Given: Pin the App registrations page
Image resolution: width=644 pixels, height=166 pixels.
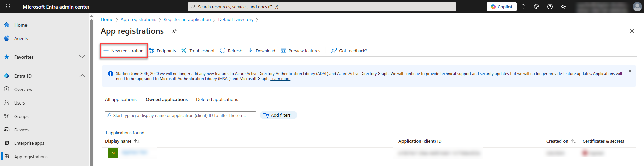Looking at the screenshot, I should click(x=174, y=31).
